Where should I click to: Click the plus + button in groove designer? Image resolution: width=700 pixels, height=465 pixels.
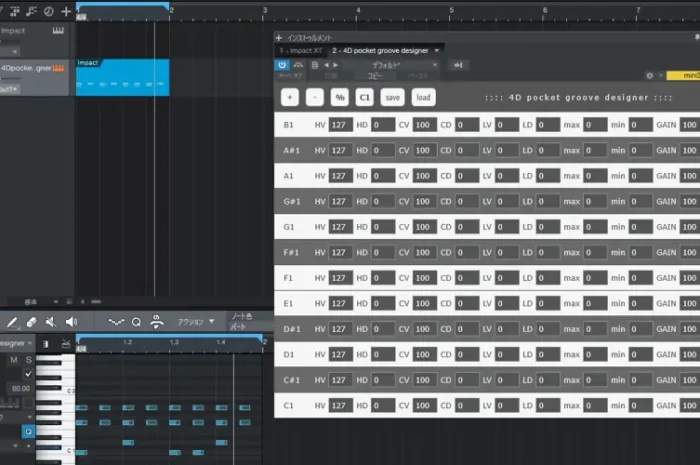pos(290,97)
